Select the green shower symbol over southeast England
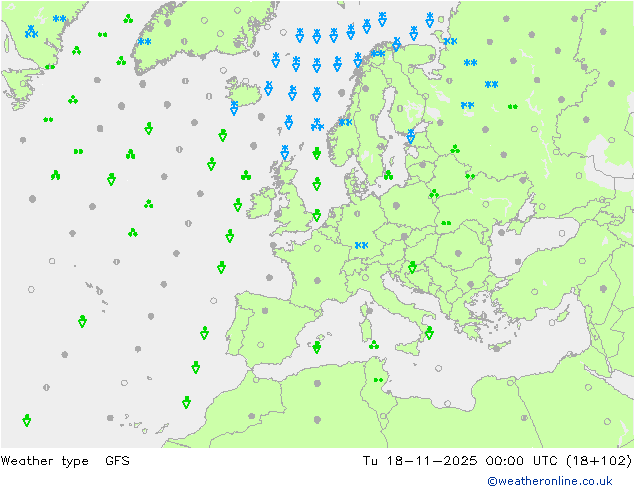The height and width of the screenshot is (490, 634). point(317,215)
